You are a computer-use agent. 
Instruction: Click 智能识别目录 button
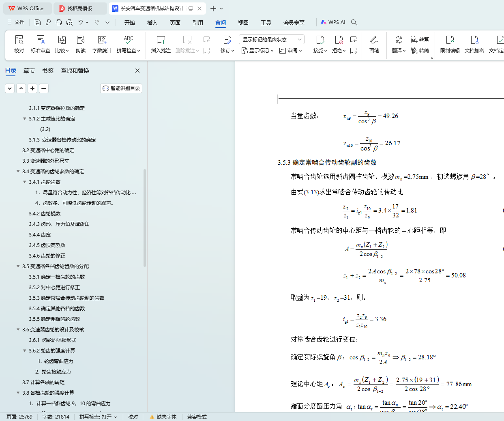(x=121, y=88)
